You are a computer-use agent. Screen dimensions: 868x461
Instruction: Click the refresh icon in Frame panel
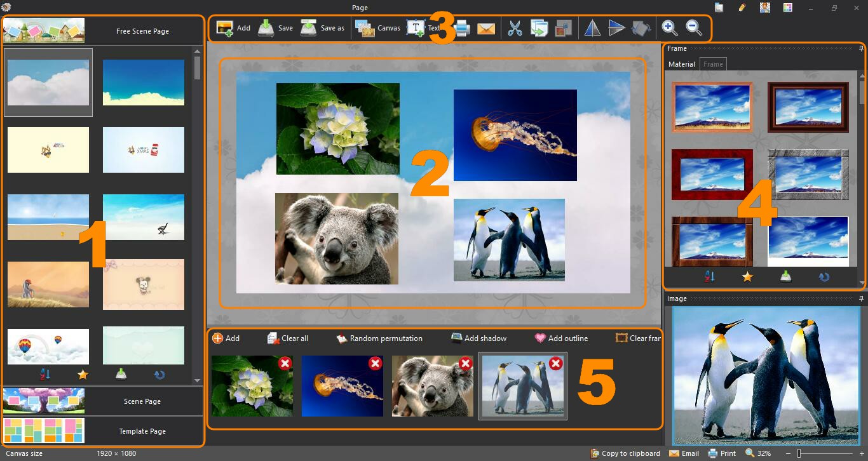(x=824, y=276)
